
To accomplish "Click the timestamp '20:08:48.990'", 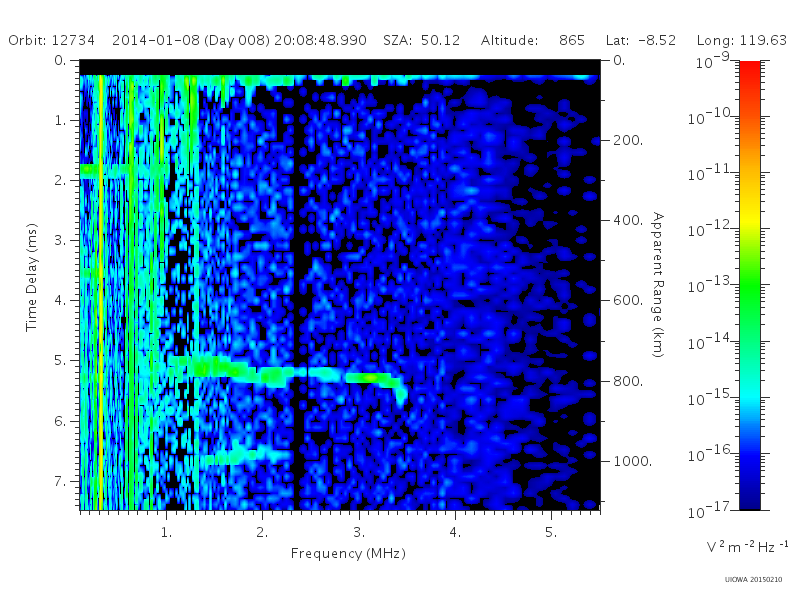I will pos(320,40).
